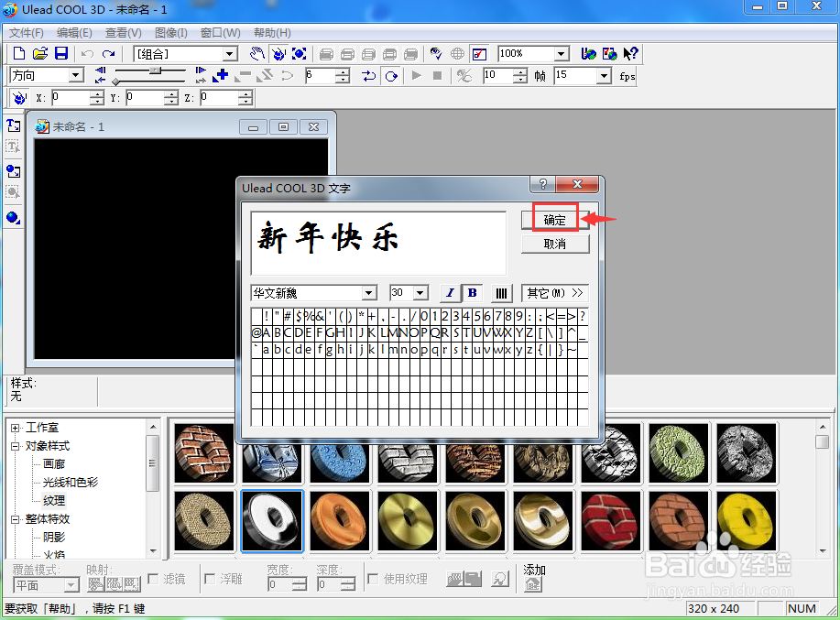Open the 帮助(H) menu
This screenshot has width=840, height=620.
tap(272, 33)
